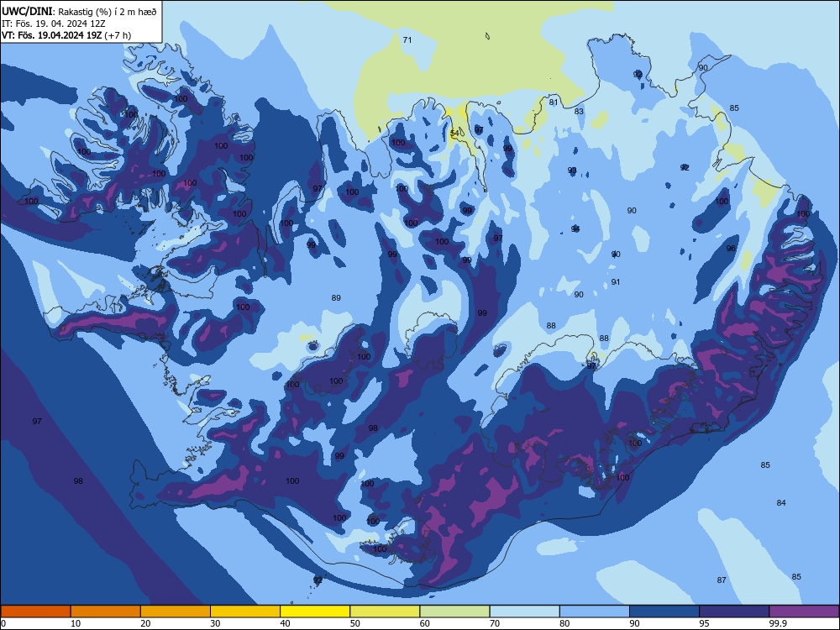Click the map value '84' over the sea
The image size is (840, 630).
coord(781,502)
